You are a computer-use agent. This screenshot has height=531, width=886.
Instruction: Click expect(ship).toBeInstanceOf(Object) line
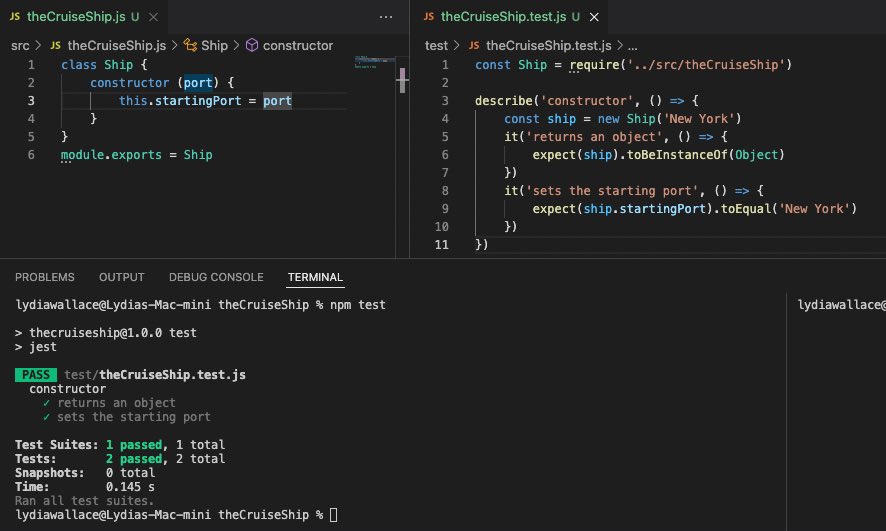click(658, 155)
